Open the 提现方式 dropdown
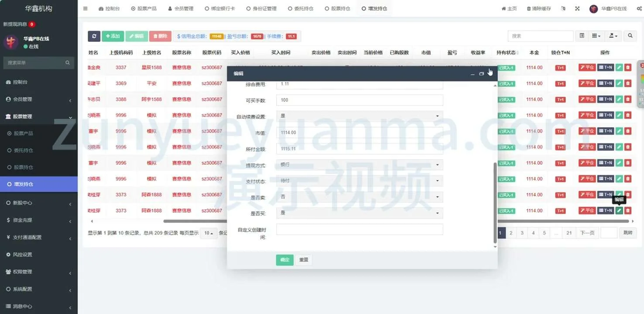Viewport: 644px width, 314px height. [x=360, y=165]
